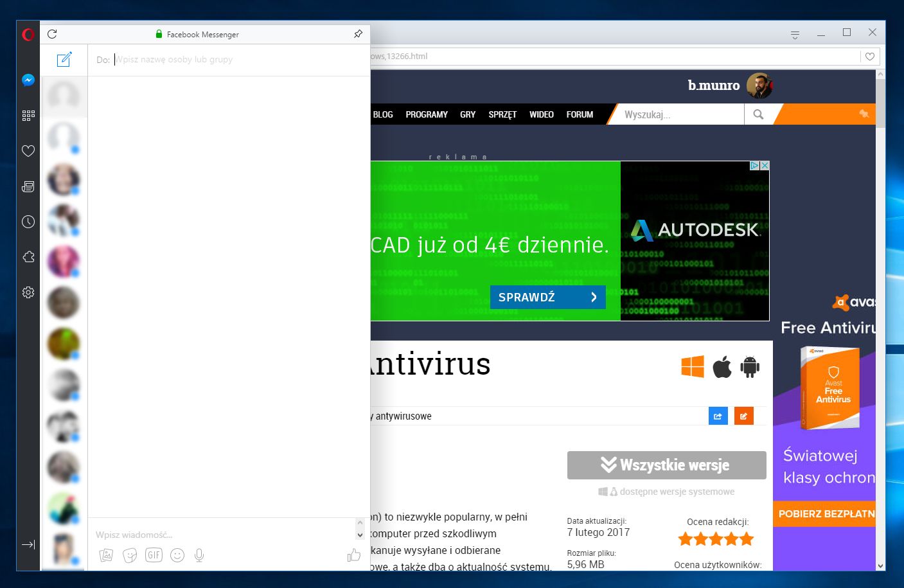The height and width of the screenshot is (588, 904).
Task: Edit the entry via the orange pencil icon
Action: [x=743, y=416]
